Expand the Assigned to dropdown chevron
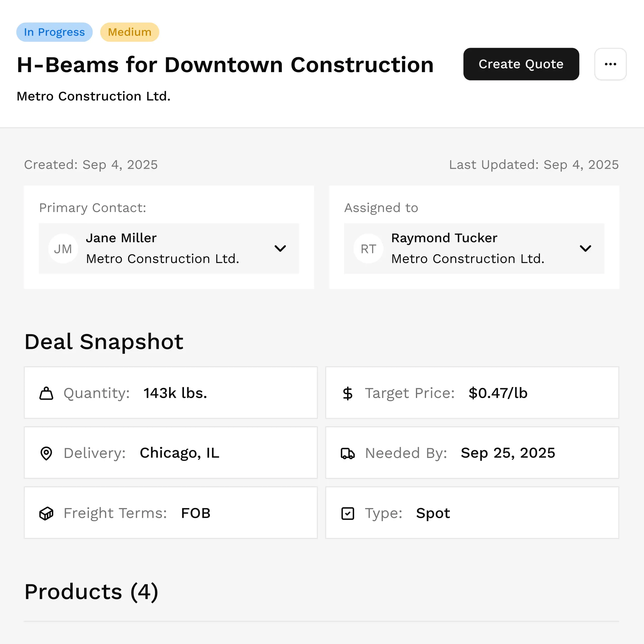This screenshot has height=644, width=644. (585, 249)
